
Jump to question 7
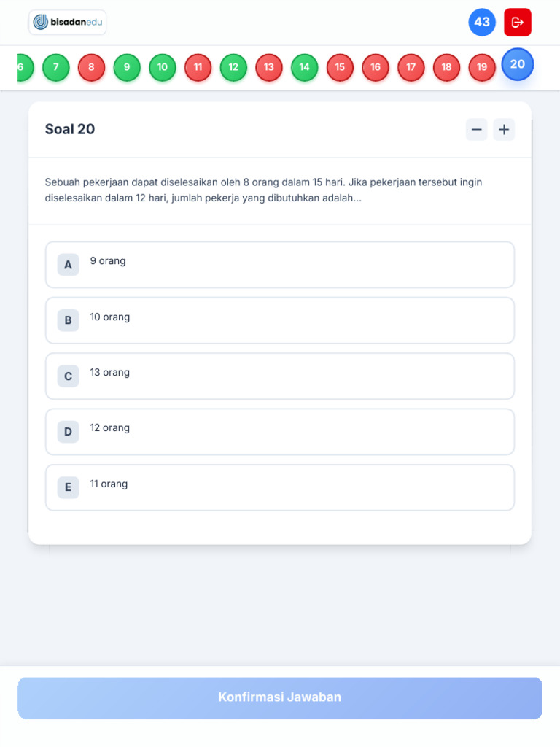[x=55, y=67]
